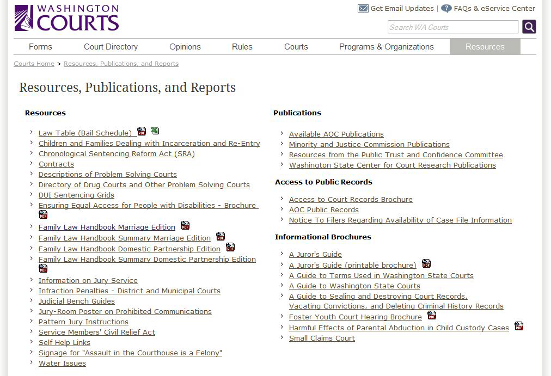Open PDF icon for A Juror's Guide printable brochure
Image resolution: width=551 pixels, height=376 pixels.
point(426,263)
